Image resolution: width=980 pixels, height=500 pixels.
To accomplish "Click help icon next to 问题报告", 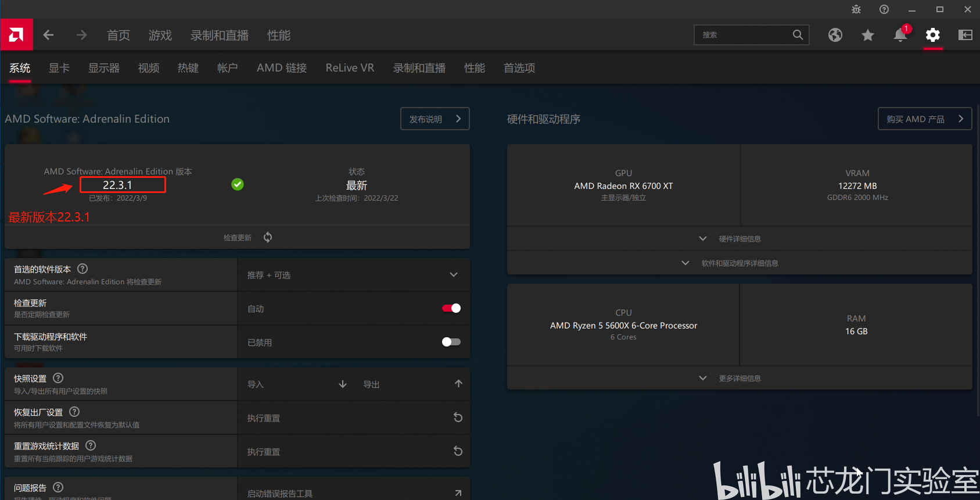I will pos(58,487).
